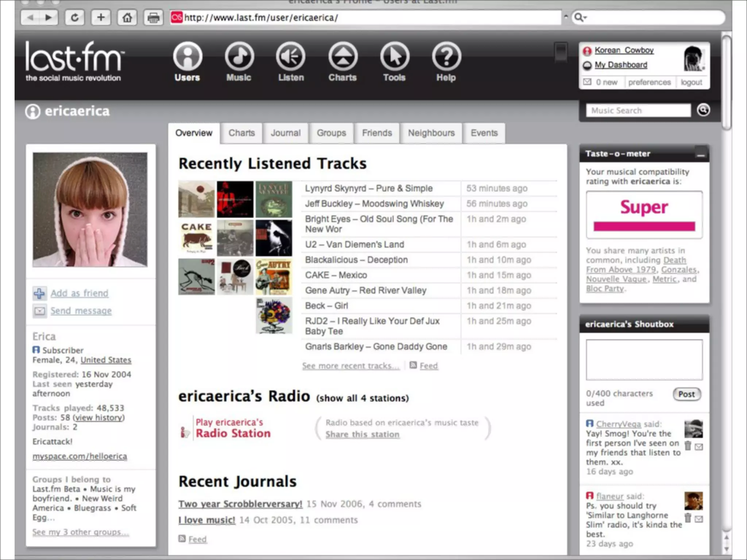Switch to the Neighbours tab
The image size is (747, 560).
point(431,133)
